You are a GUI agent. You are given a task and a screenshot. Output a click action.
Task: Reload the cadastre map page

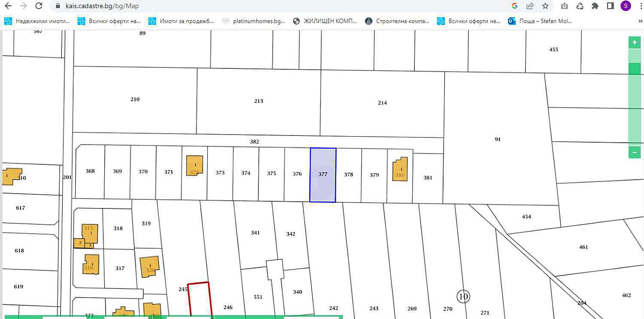[x=39, y=6]
